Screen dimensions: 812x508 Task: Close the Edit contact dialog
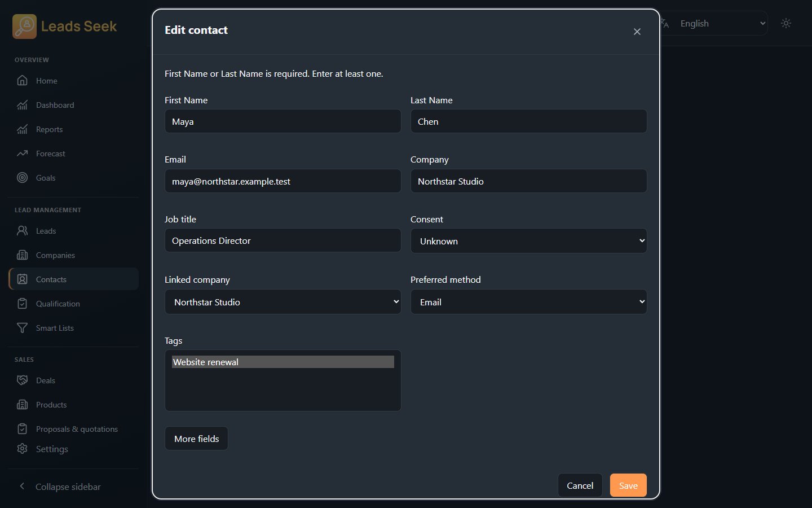(x=637, y=32)
